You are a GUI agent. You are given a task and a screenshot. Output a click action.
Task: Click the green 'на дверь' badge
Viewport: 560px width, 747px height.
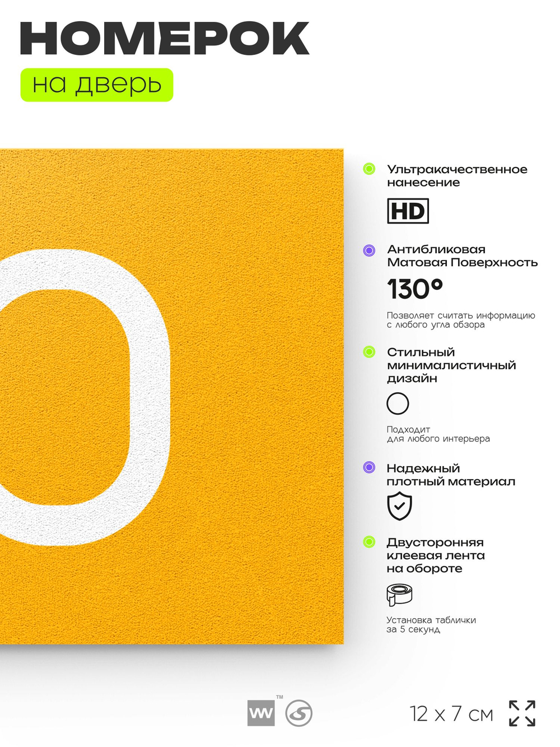click(97, 85)
